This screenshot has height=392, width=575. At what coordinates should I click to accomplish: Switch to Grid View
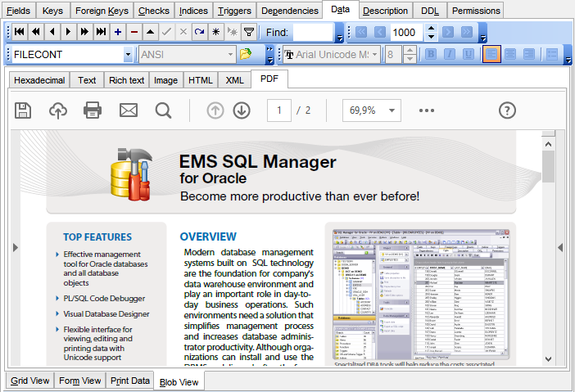coord(30,381)
